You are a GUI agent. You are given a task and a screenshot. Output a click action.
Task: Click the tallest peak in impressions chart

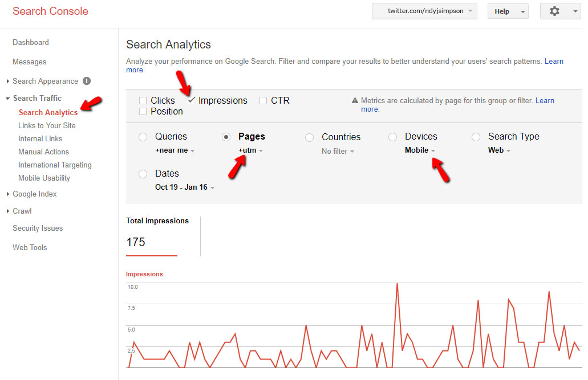point(397,284)
